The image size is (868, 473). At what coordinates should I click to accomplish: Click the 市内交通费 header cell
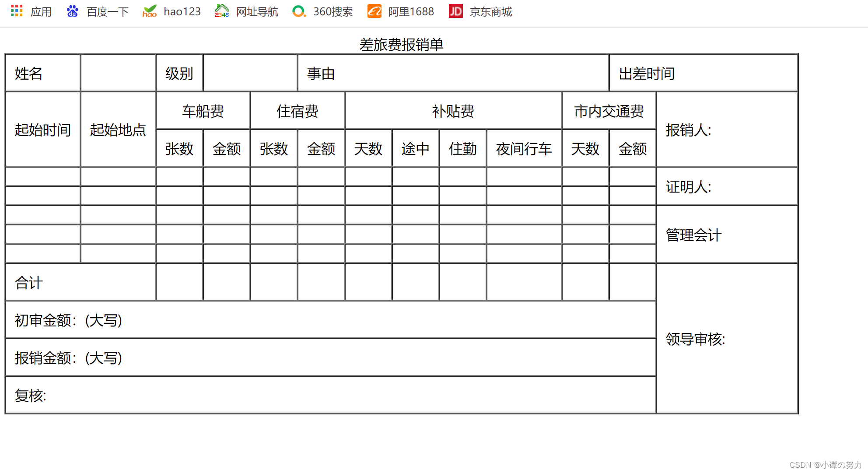(x=609, y=111)
